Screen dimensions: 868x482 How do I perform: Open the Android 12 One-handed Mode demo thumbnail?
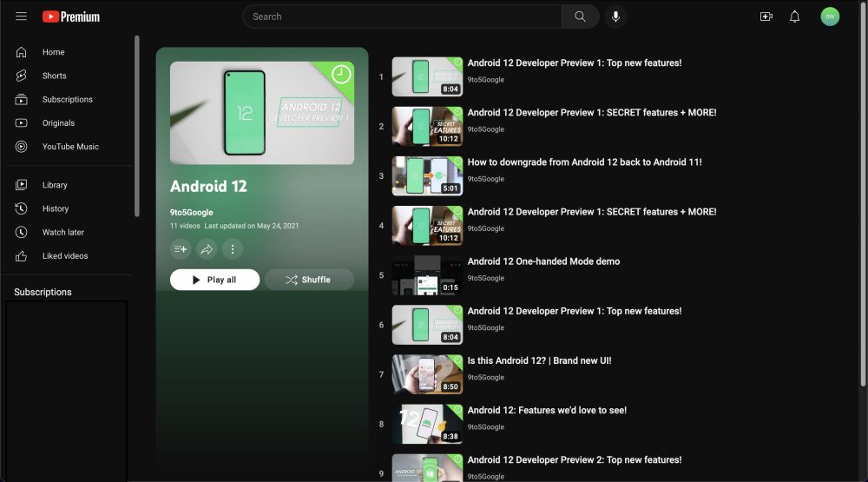(427, 275)
